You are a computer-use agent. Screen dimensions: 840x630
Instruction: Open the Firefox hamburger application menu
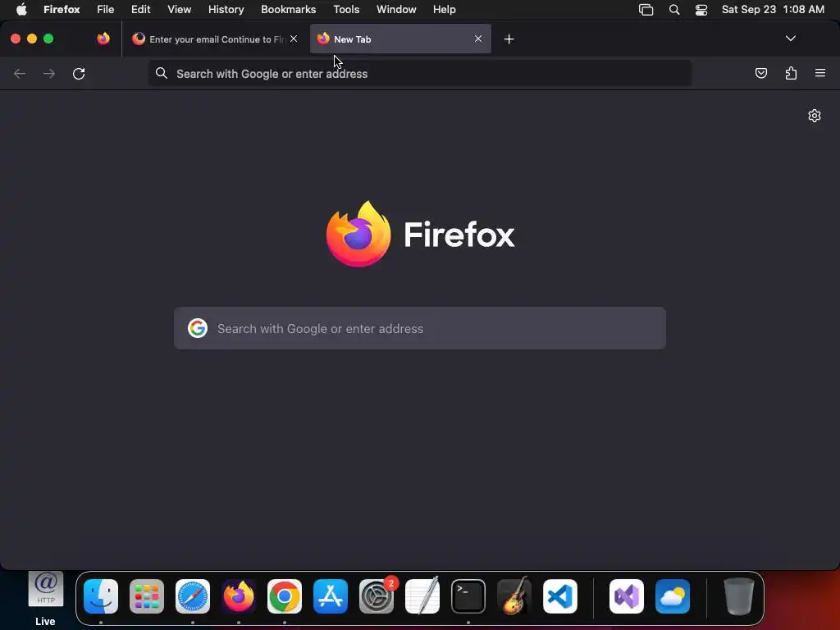tap(820, 73)
